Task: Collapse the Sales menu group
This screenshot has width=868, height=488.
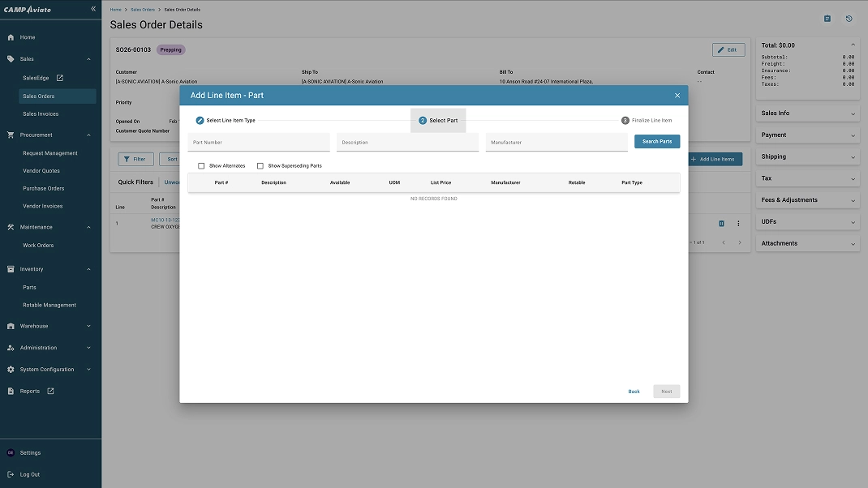Action: coord(88,58)
